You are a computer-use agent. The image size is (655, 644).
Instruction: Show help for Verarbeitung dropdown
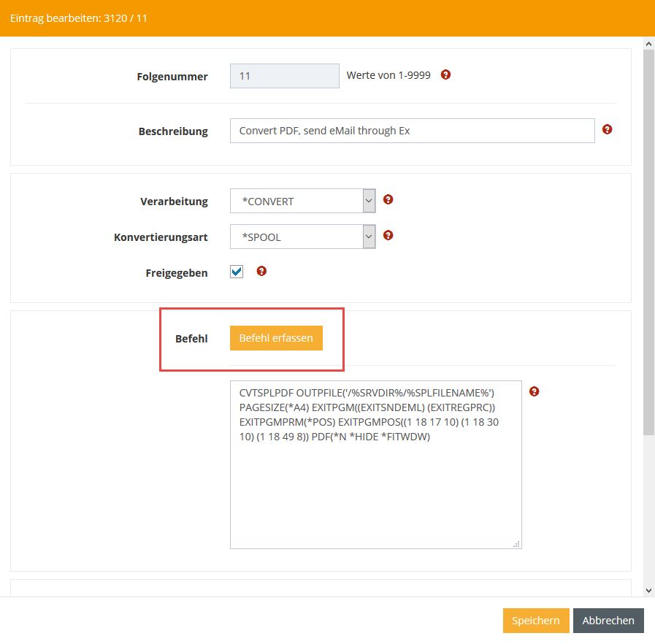(388, 199)
